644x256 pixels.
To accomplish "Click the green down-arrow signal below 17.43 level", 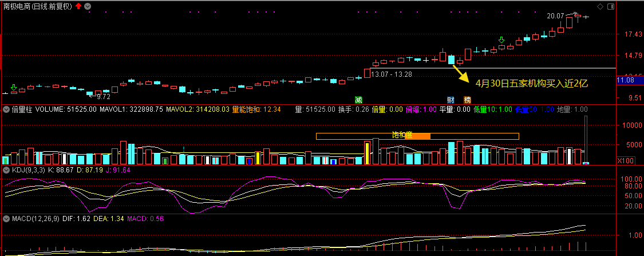I will [501, 40].
